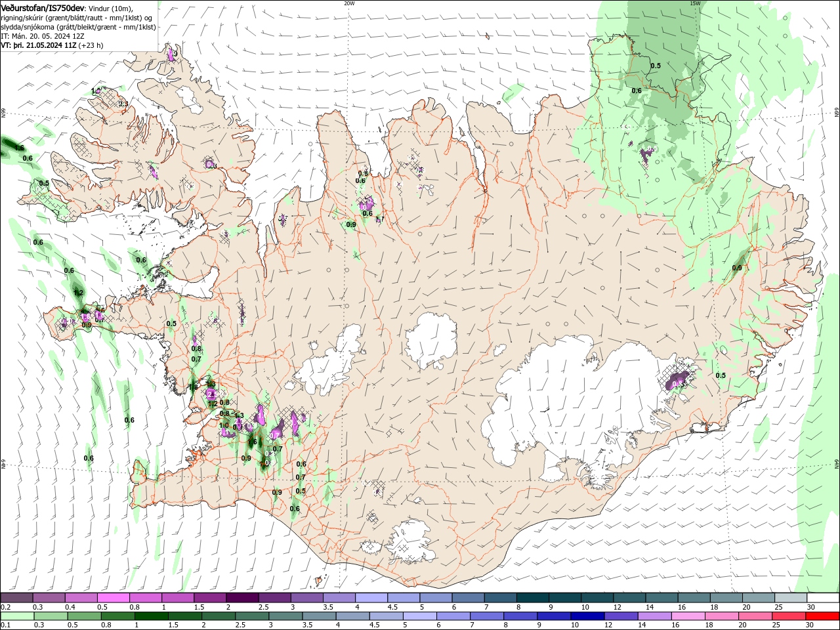Click the 1.8 precipitation value on the map
This screenshot has width=840, height=630.
[x=193, y=387]
